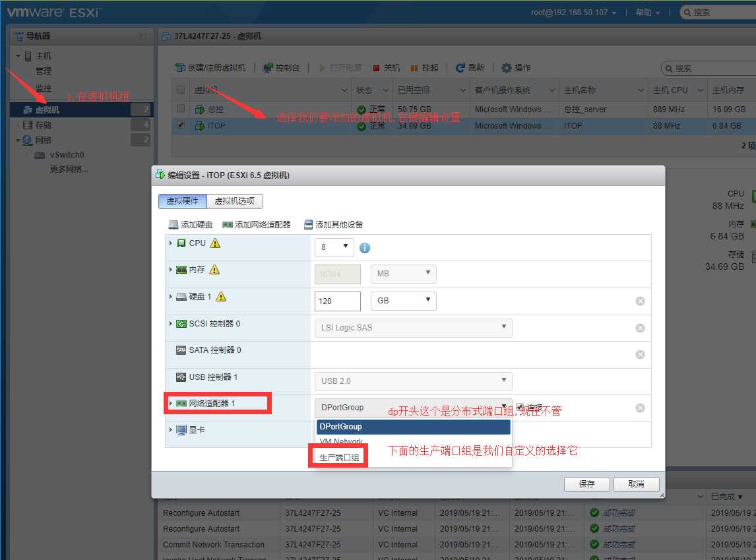Viewport: 756px width, 560px height.
Task: Open the console toolbar icon
Action: [268, 67]
